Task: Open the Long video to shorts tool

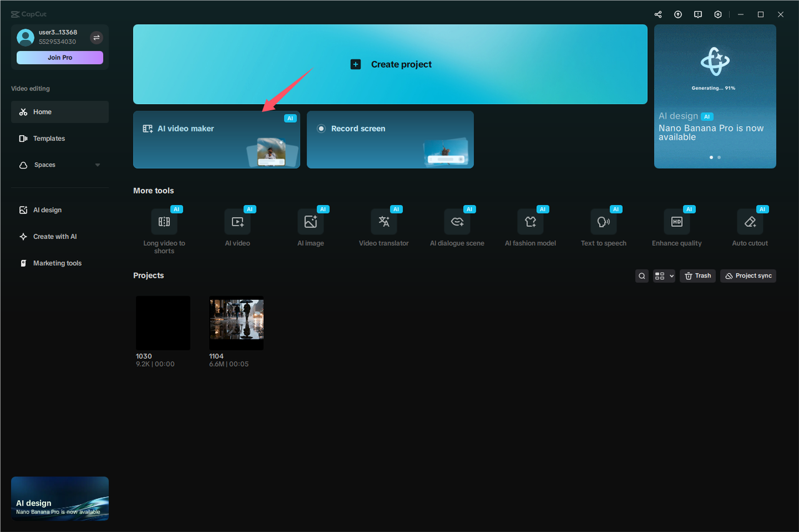Action: [164, 226]
